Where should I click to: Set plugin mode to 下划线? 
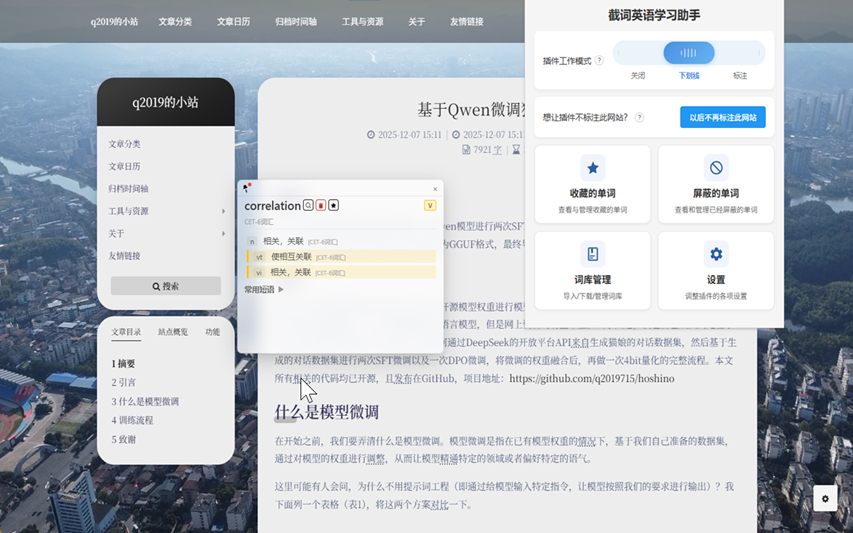pyautogui.click(x=689, y=76)
